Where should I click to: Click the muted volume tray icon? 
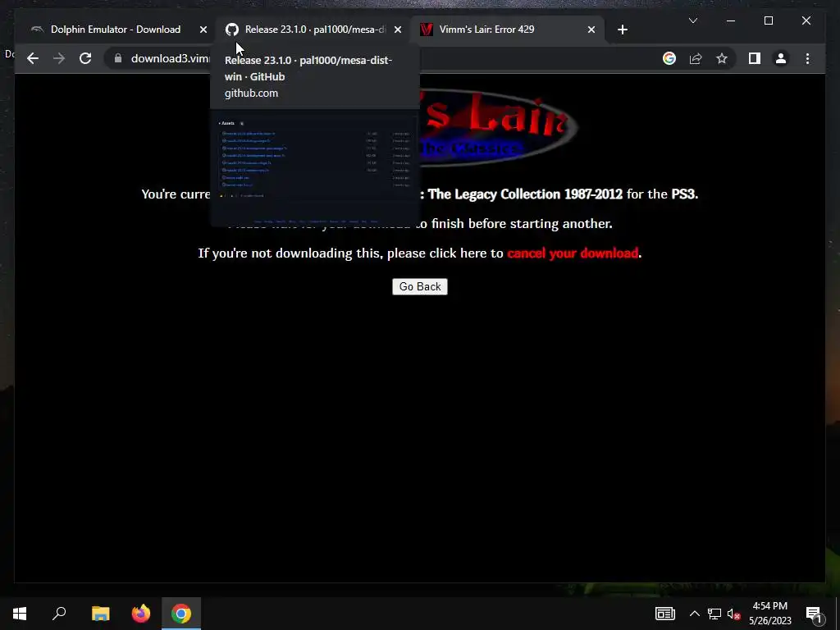[733, 614]
